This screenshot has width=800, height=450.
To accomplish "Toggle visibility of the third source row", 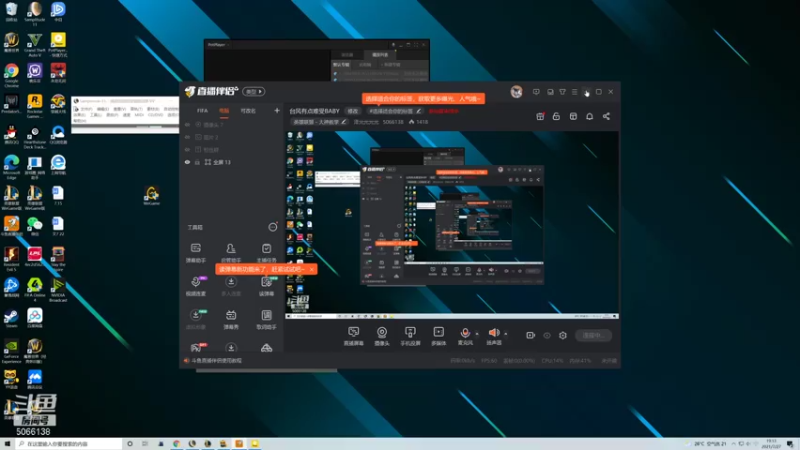I will coord(187,149).
